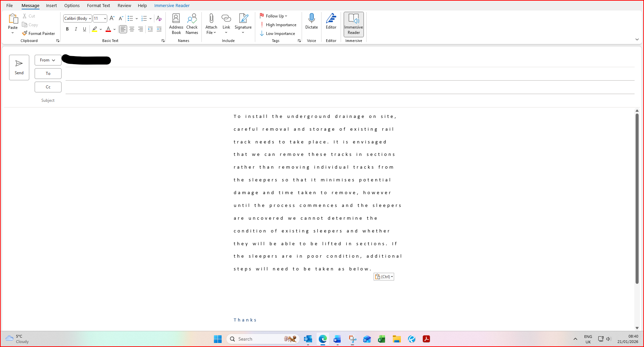Toggle High Importance tag
The height and width of the screenshot is (347, 644).
tap(278, 25)
